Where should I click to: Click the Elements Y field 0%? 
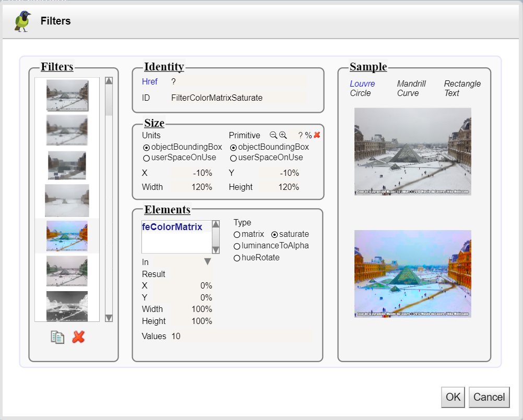tap(183, 297)
